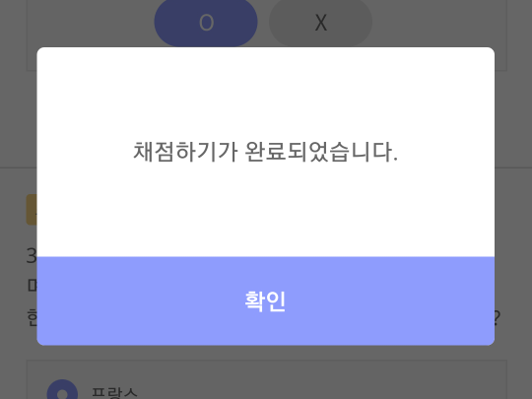This screenshot has height=399, width=532.
Task: Select the O answer pill
Action: [x=206, y=23]
